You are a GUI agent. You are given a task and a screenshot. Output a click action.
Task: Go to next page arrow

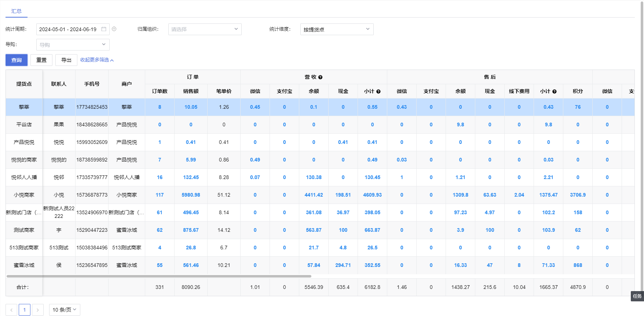pos(38,310)
